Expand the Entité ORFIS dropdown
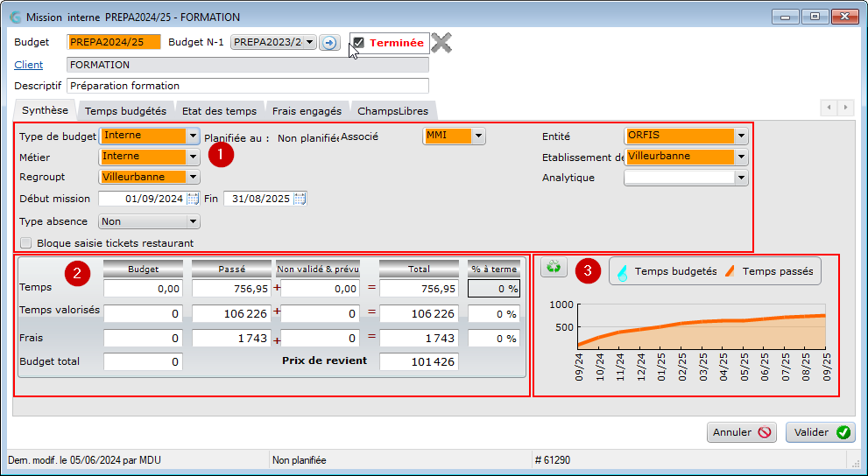Viewport: 868px width, 476px height. [x=741, y=136]
